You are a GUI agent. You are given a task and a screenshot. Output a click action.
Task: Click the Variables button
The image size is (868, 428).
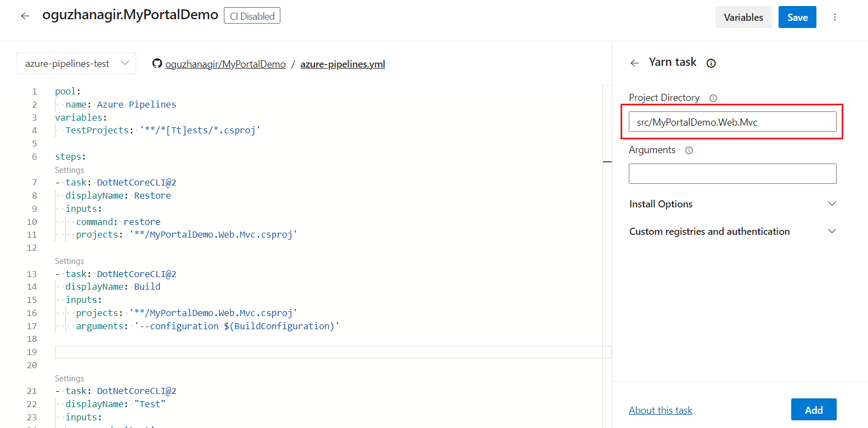click(x=743, y=17)
